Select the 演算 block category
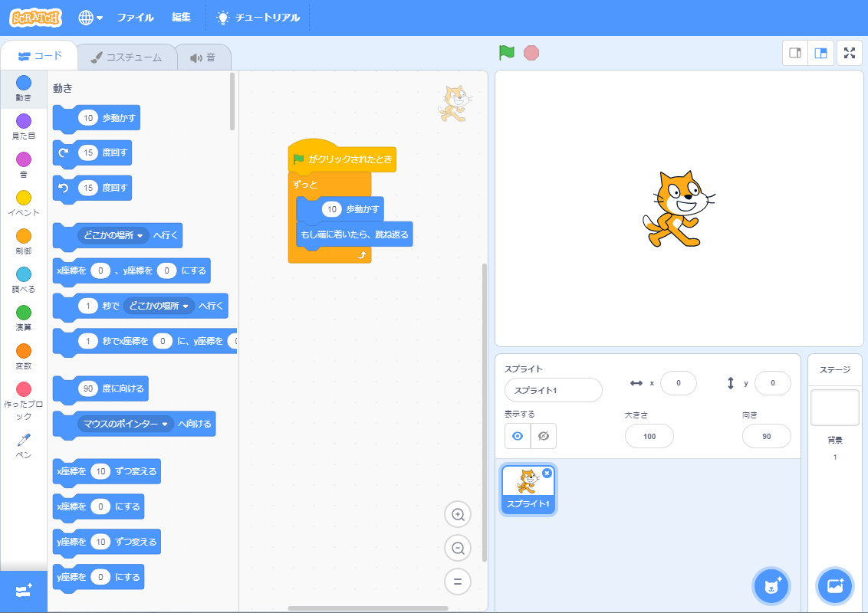This screenshot has height=613, width=868. (23, 318)
